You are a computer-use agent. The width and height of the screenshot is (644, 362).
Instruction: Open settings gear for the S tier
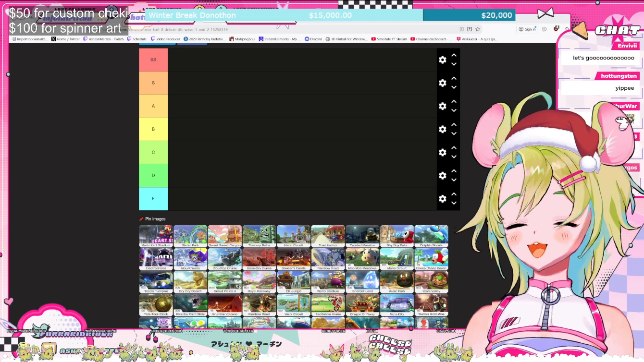[443, 83]
